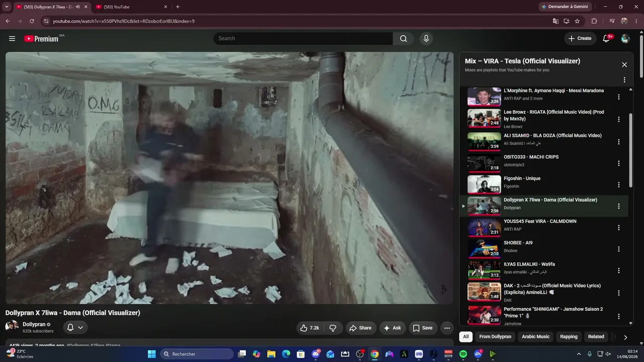The width and height of the screenshot is (644, 362).
Task: Share the Dama video
Action: [x=360, y=328]
